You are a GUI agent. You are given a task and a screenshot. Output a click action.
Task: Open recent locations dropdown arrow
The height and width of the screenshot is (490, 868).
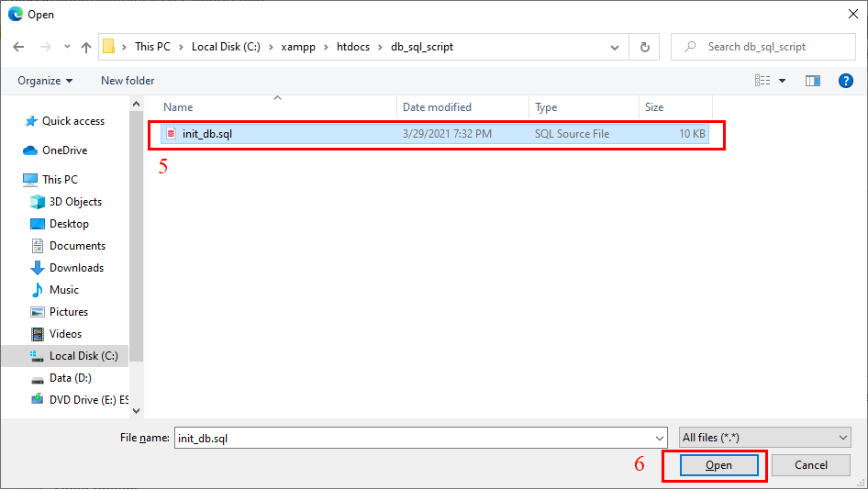click(x=67, y=47)
